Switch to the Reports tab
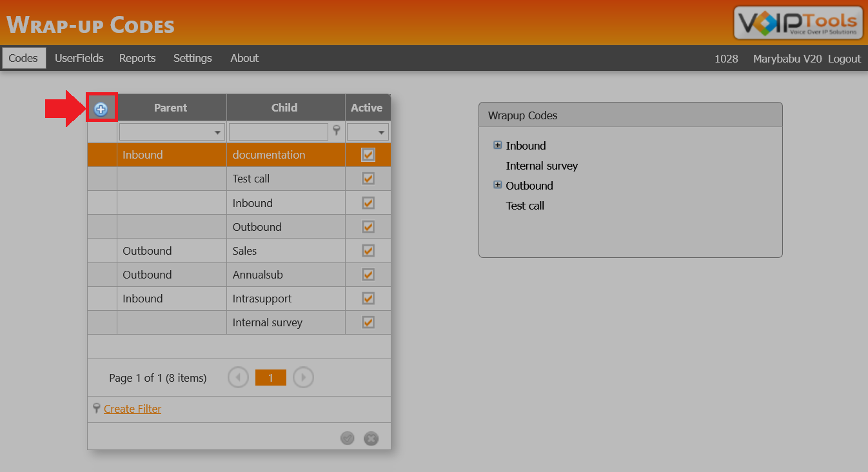The height and width of the screenshot is (472, 868). 137,58
